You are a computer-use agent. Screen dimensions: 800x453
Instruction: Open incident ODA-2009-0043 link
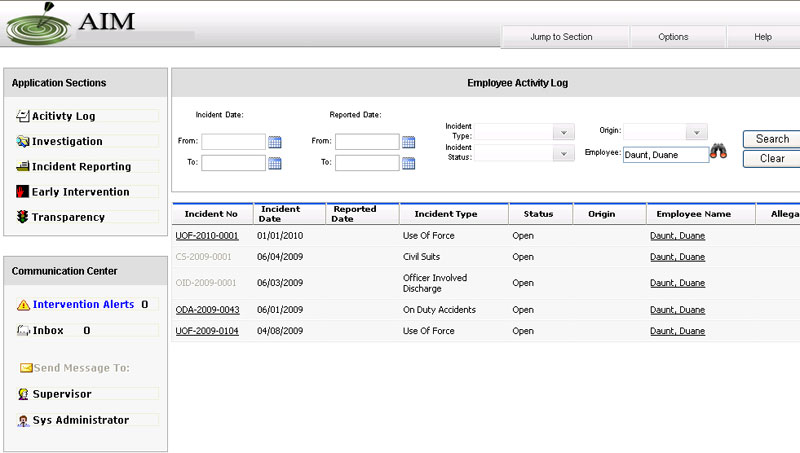point(207,310)
